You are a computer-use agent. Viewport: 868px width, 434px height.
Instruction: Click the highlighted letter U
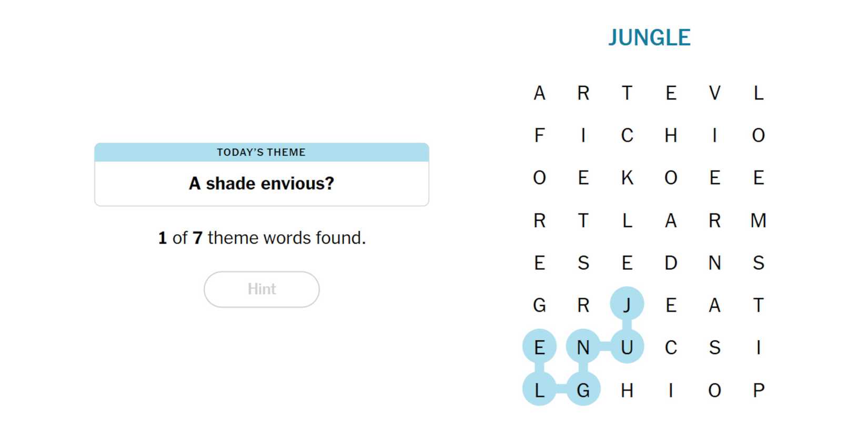(627, 347)
